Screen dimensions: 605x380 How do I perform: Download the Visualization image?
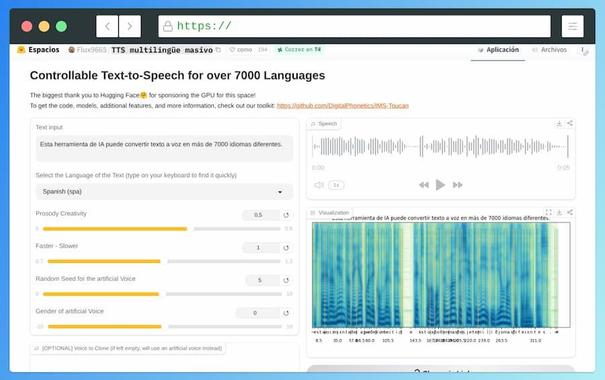pos(559,212)
